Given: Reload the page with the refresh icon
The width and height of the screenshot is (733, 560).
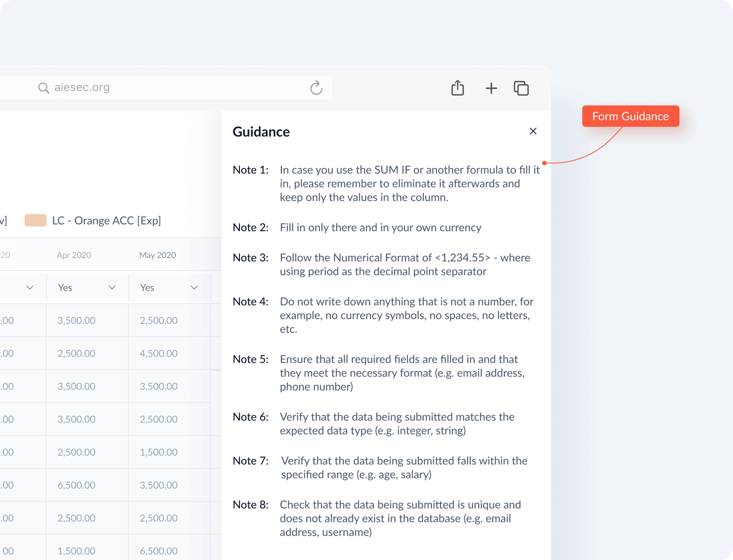Looking at the screenshot, I should pyautogui.click(x=316, y=88).
